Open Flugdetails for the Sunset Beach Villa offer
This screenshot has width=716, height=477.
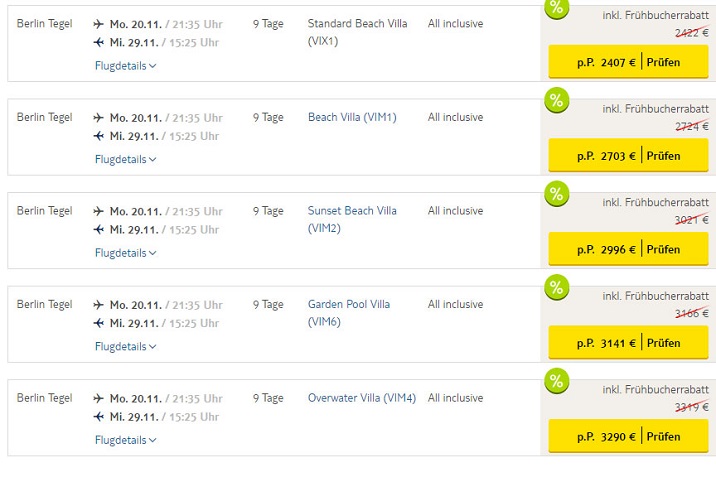tap(125, 253)
